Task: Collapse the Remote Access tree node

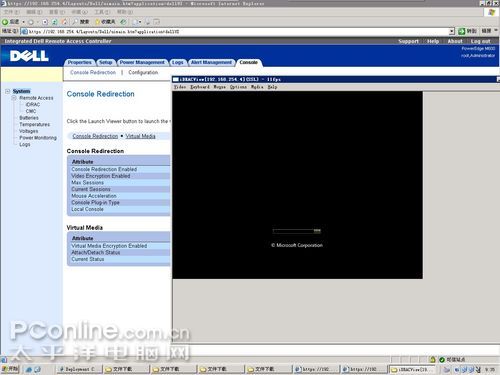Action: (x=14, y=98)
